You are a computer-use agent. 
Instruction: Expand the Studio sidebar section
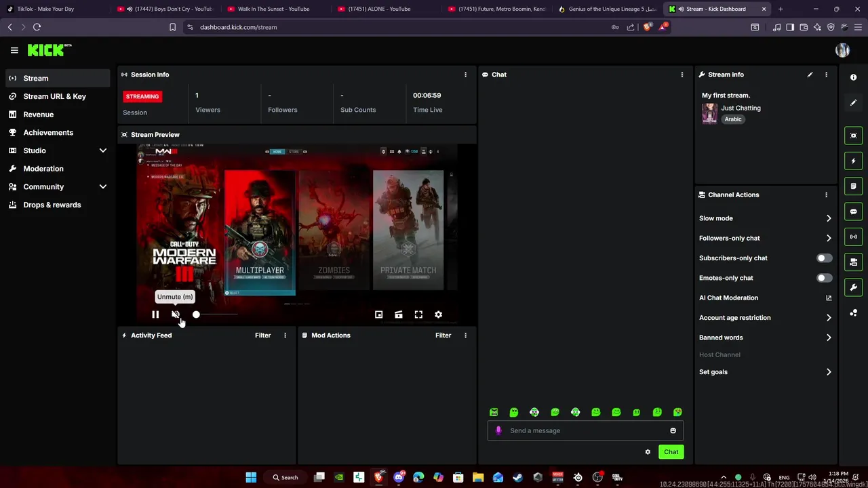58,150
